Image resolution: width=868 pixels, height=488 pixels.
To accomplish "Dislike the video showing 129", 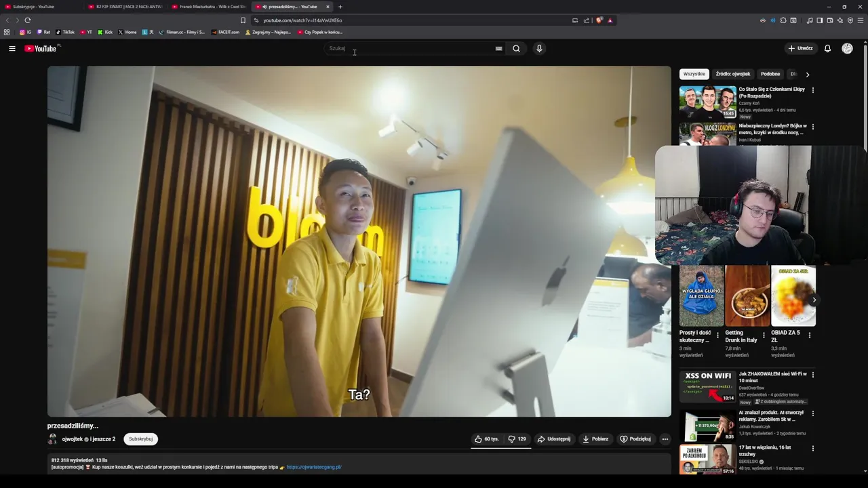I will click(x=517, y=439).
